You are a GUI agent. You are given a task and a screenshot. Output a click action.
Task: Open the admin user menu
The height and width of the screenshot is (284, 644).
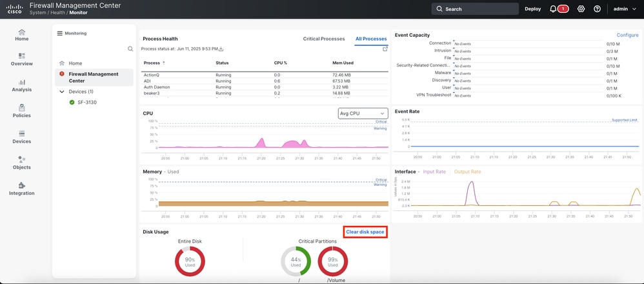pyautogui.click(x=625, y=9)
